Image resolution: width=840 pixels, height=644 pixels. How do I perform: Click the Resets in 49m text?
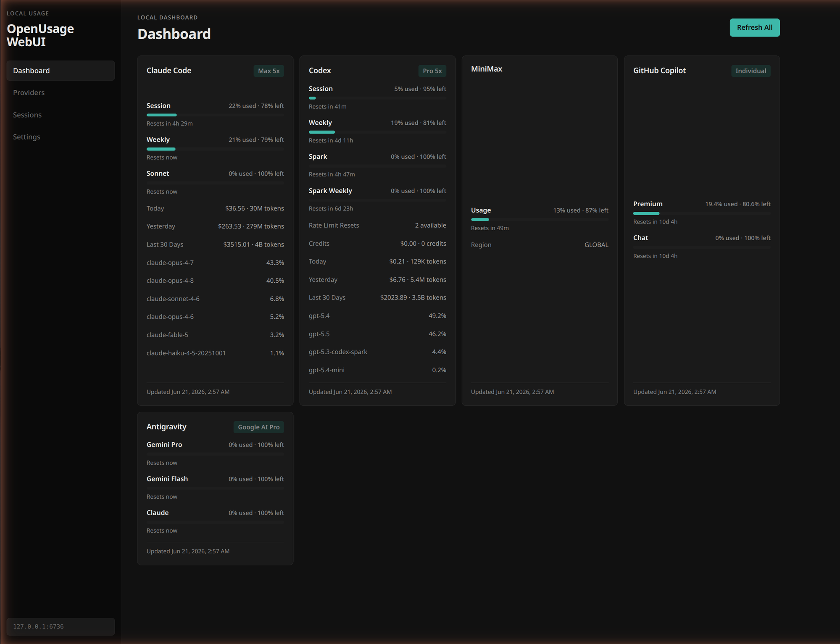pyautogui.click(x=490, y=228)
